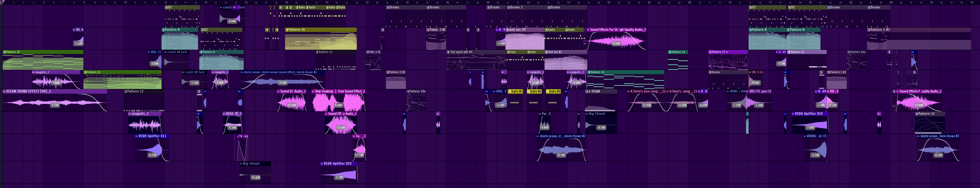Select the VD..3 audio clip title
This screenshot has height=188, width=980.
click(x=834, y=91)
